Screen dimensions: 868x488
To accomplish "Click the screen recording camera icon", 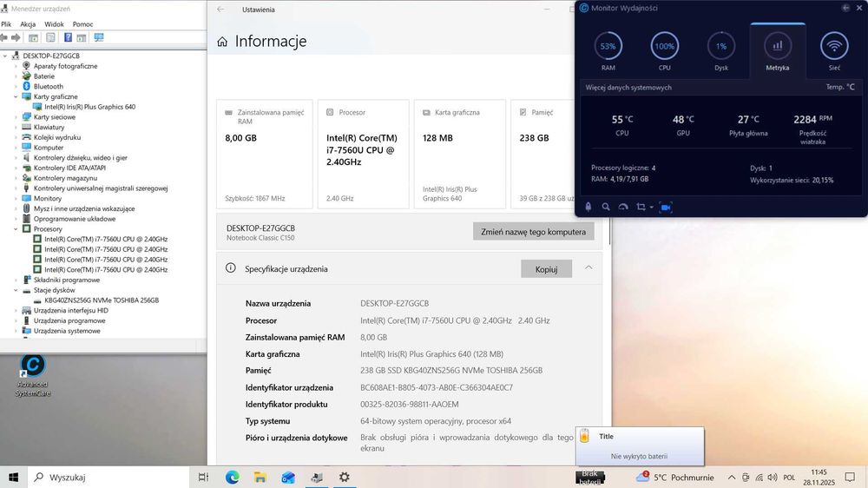I will (x=666, y=207).
